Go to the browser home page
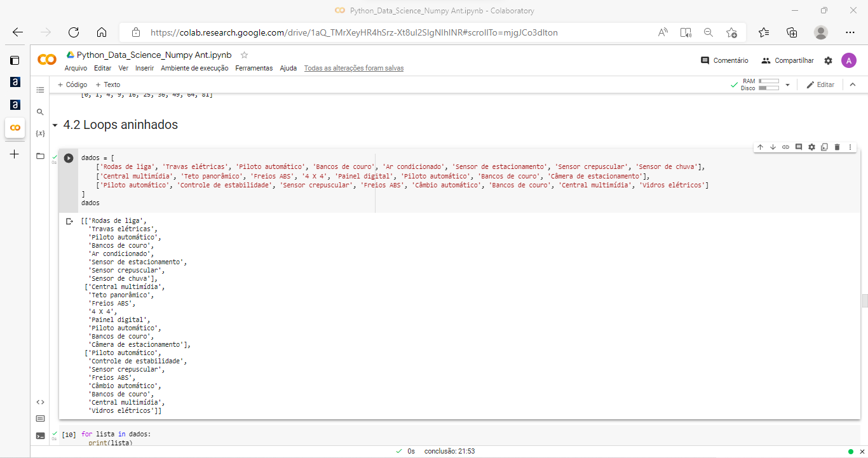 pyautogui.click(x=102, y=32)
